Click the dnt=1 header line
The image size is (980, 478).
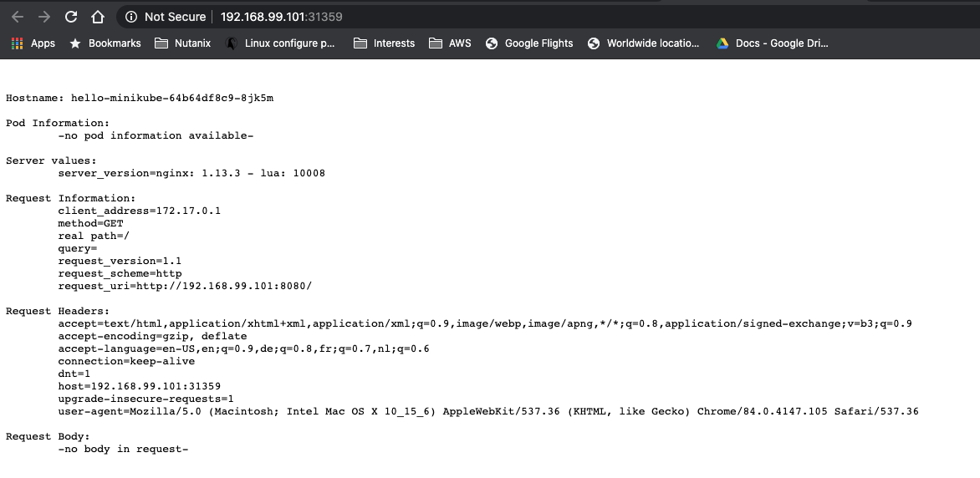pyautogui.click(x=74, y=374)
